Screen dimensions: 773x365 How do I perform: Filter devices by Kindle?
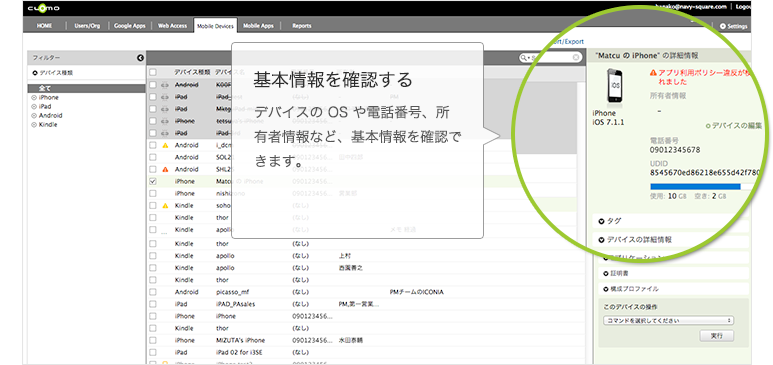point(48,125)
